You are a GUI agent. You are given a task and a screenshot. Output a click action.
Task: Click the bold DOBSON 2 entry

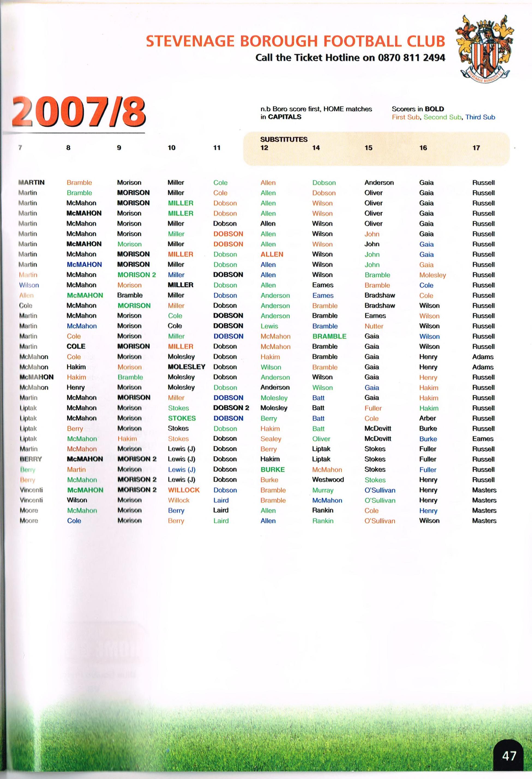click(231, 408)
